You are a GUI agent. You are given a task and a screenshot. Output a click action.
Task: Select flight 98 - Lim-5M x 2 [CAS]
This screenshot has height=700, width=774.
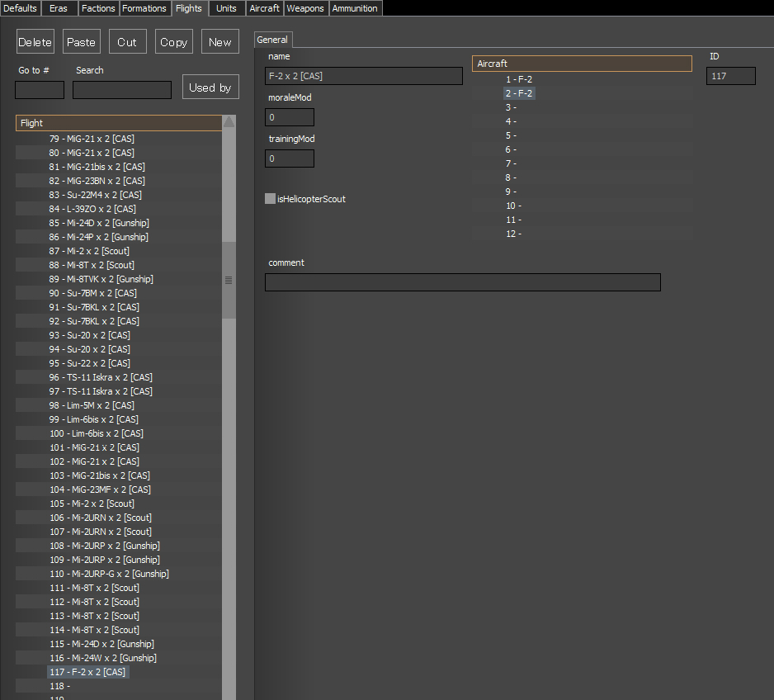[x=92, y=405]
